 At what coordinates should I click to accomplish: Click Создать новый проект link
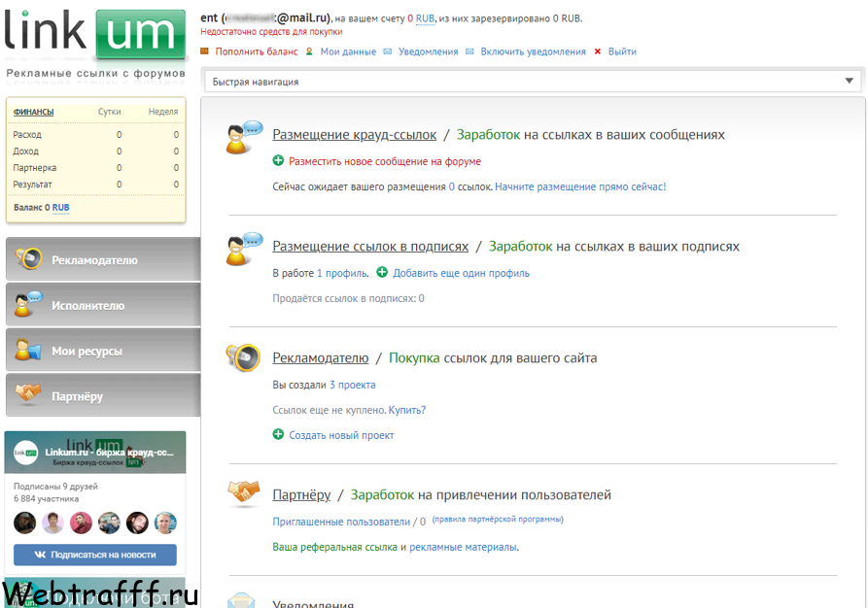341,435
